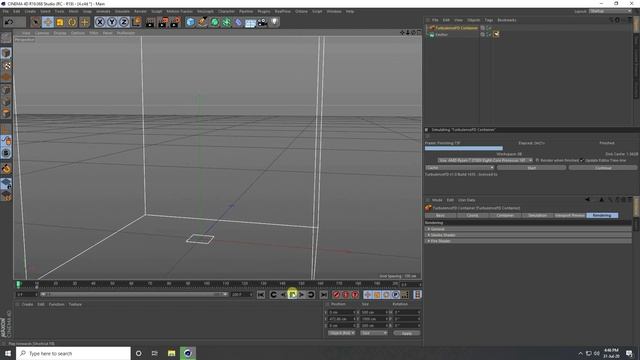Select Model mode cube icon
The width and height of the screenshot is (640, 360).
pyautogui.click(x=6, y=53)
